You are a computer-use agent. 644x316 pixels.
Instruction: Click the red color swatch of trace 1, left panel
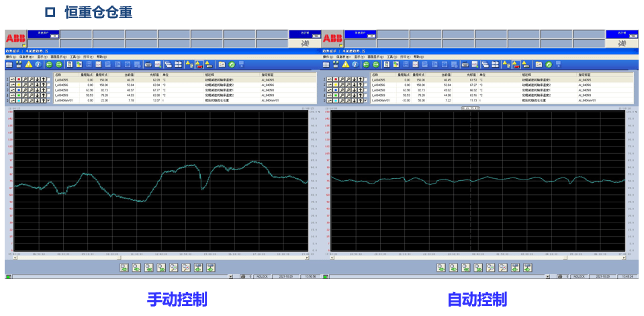click(x=20, y=79)
